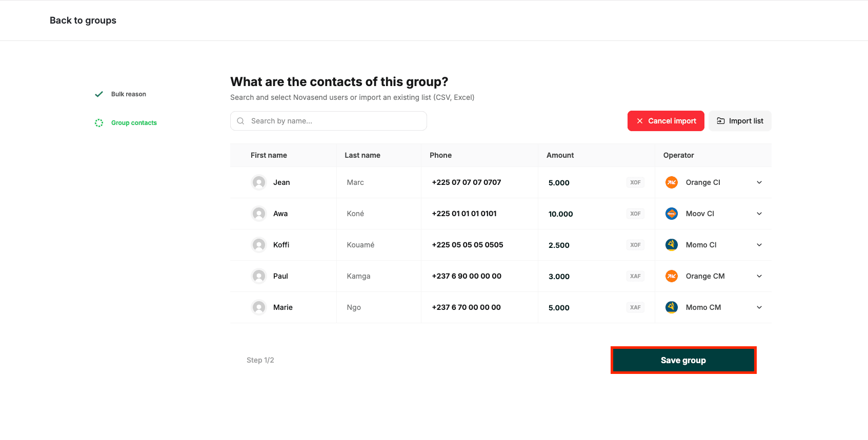Expand operator chevron for Paul's Orange CM

point(759,276)
